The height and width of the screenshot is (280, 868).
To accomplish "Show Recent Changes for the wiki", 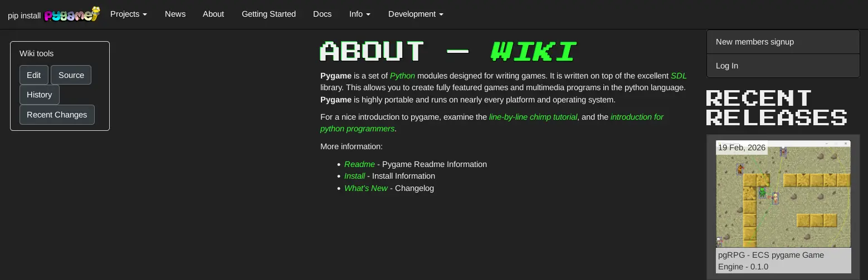I will coord(57,115).
